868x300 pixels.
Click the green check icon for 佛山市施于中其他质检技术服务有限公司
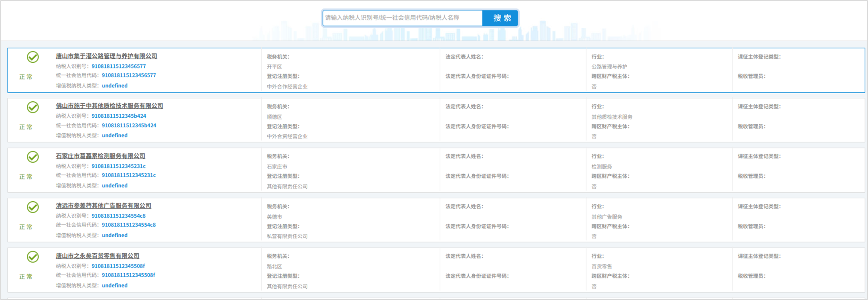pos(33,107)
